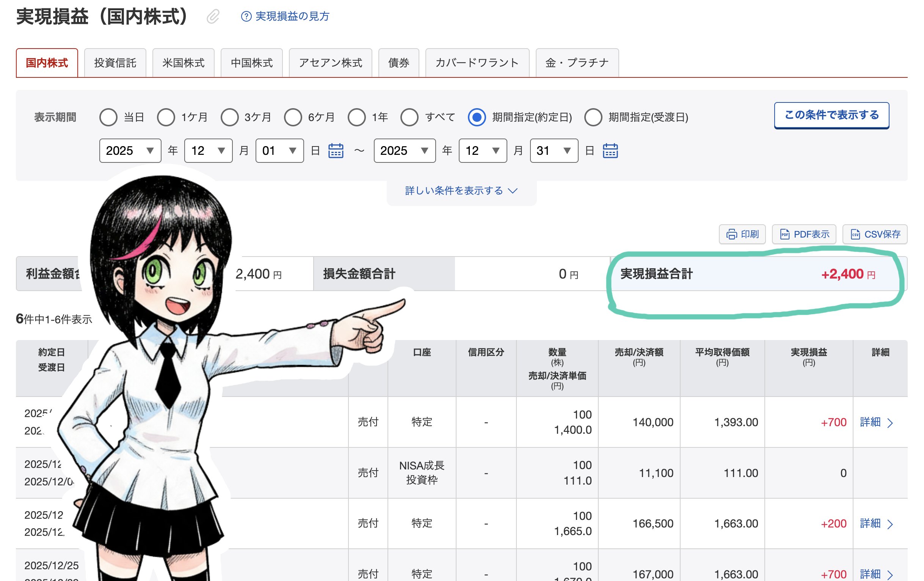Select the すべて period radio button
Viewport: 924px width, 581px height.
point(409,117)
